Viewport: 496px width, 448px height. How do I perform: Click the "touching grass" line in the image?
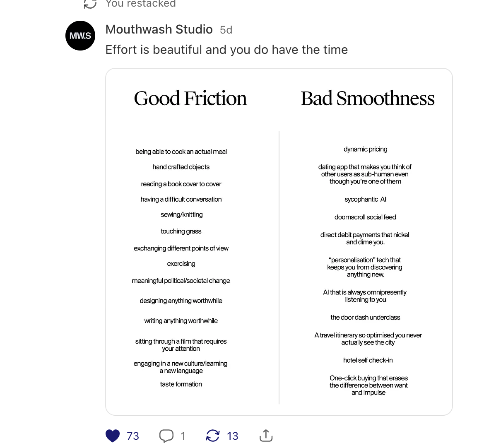pos(181,231)
